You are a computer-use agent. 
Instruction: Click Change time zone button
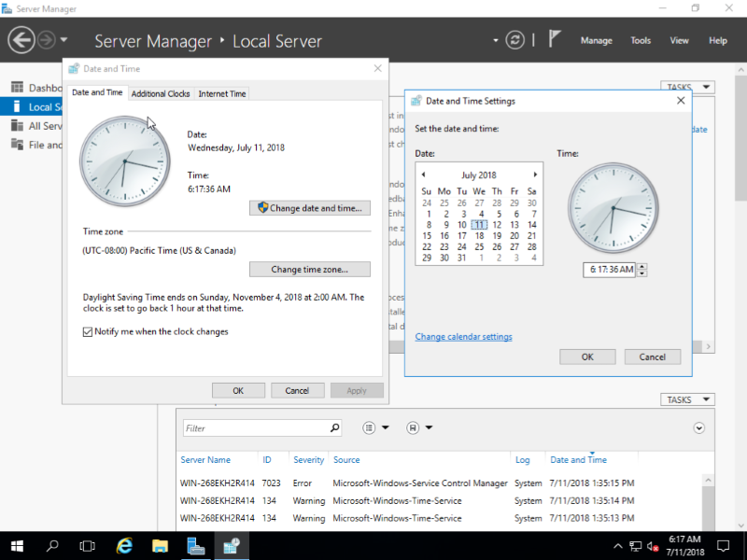pos(310,269)
